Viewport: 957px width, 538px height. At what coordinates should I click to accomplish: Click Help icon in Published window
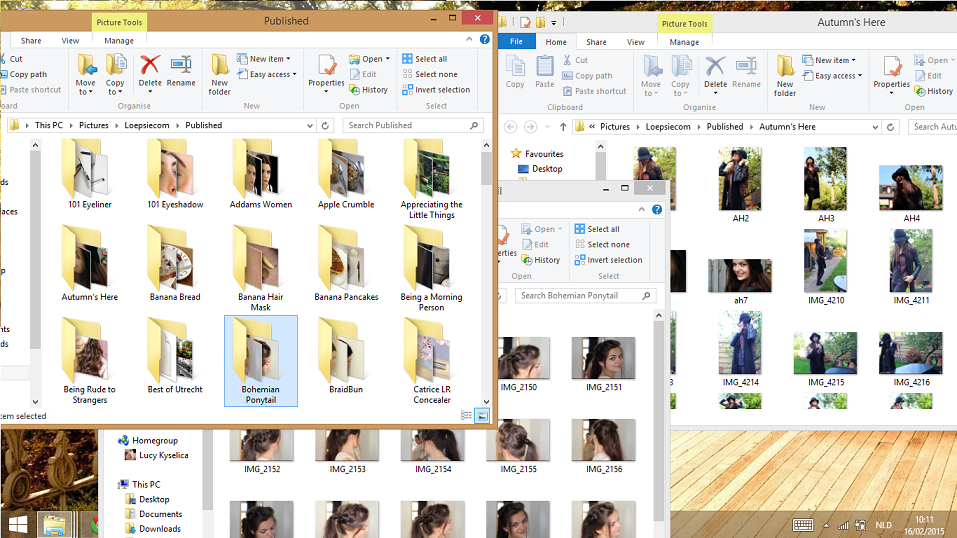click(x=485, y=39)
